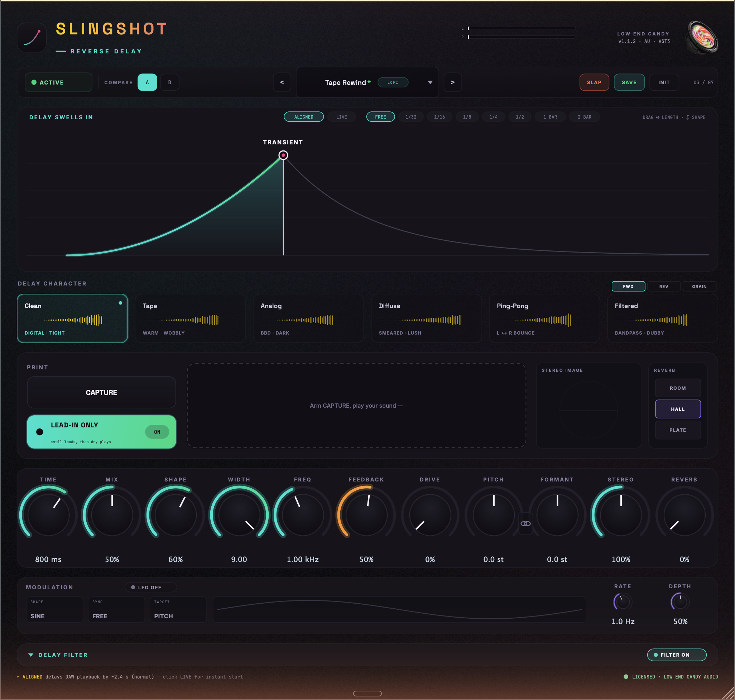Click the 800 ms time value
This screenshot has height=700, width=735.
(x=48, y=559)
